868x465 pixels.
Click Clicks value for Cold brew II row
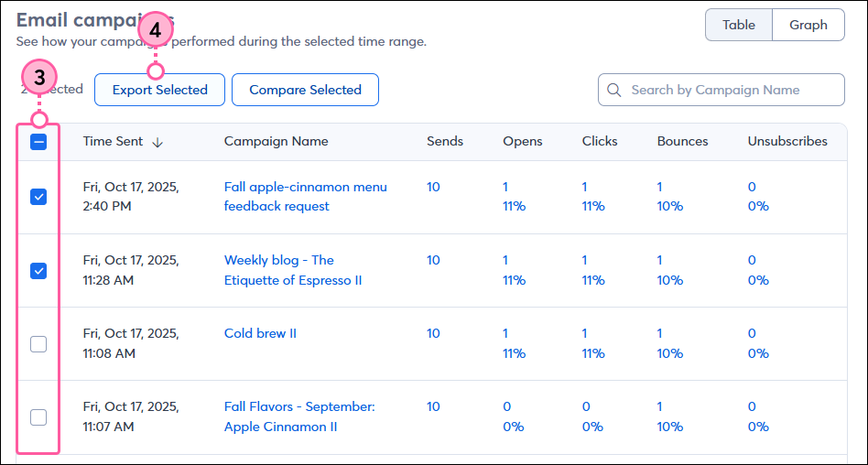coord(593,343)
